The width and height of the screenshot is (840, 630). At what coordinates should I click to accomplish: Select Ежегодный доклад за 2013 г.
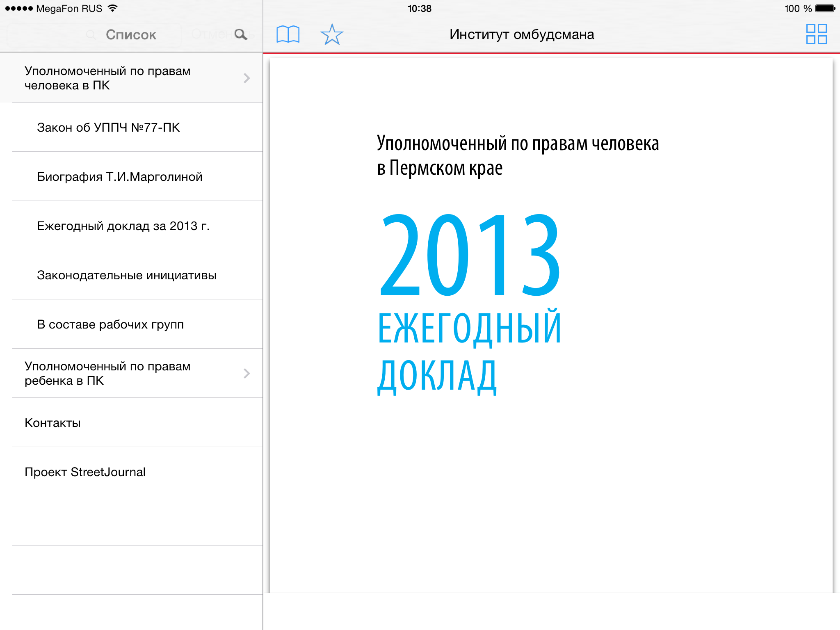point(123,226)
